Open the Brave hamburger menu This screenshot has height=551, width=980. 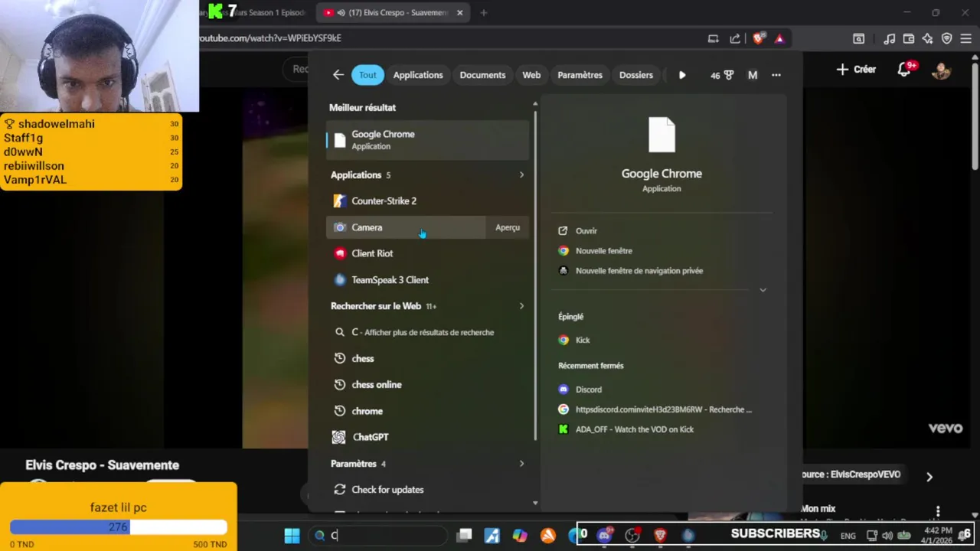(966, 38)
